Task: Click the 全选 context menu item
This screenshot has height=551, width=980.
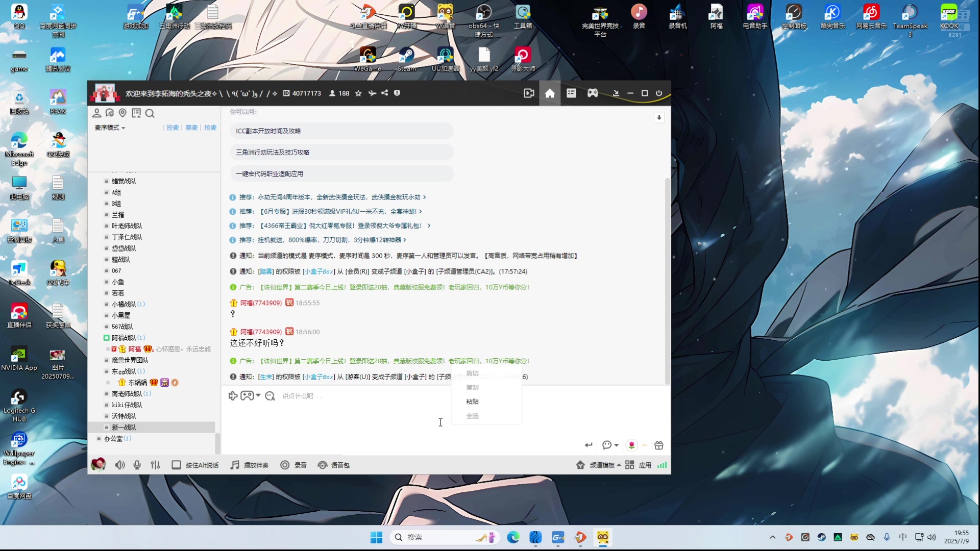Action: coord(472,416)
